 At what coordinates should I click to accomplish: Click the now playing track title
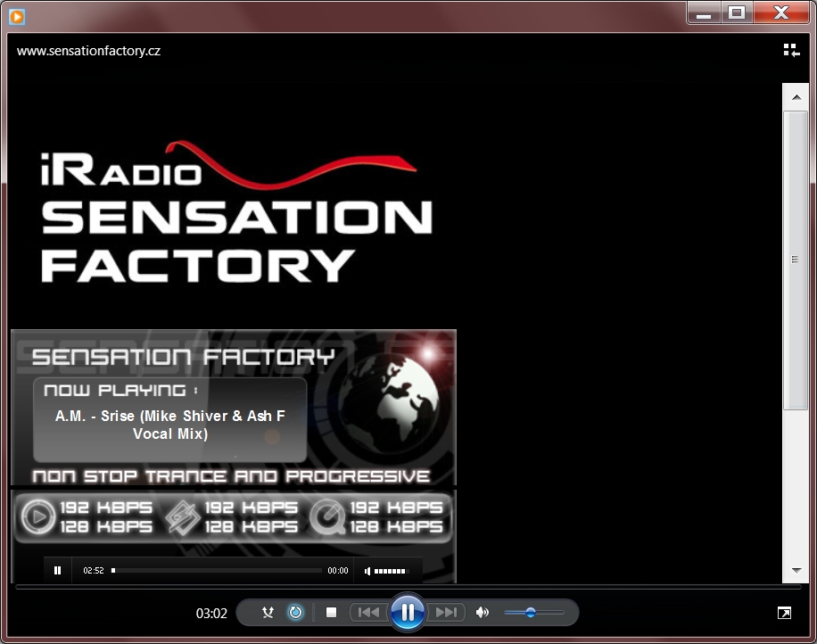click(x=170, y=425)
